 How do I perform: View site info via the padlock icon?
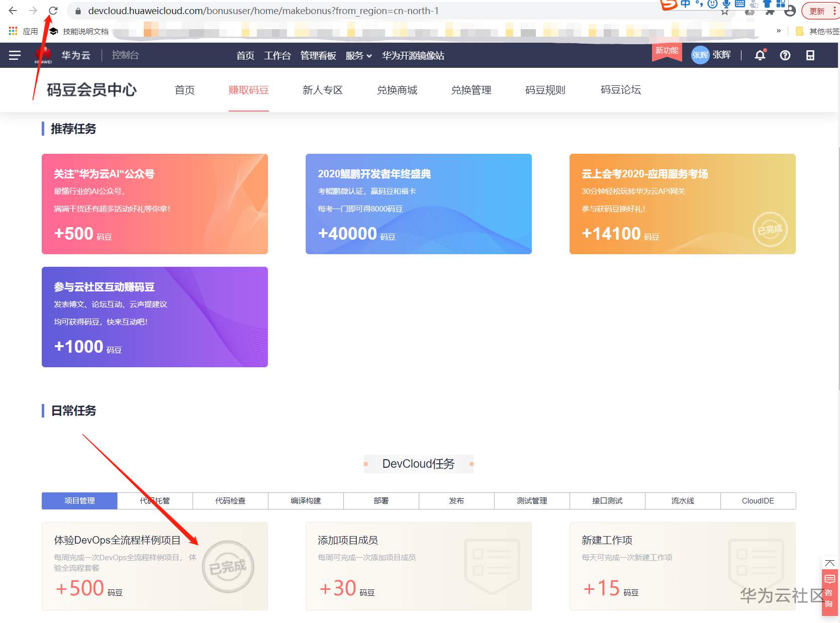[78, 11]
